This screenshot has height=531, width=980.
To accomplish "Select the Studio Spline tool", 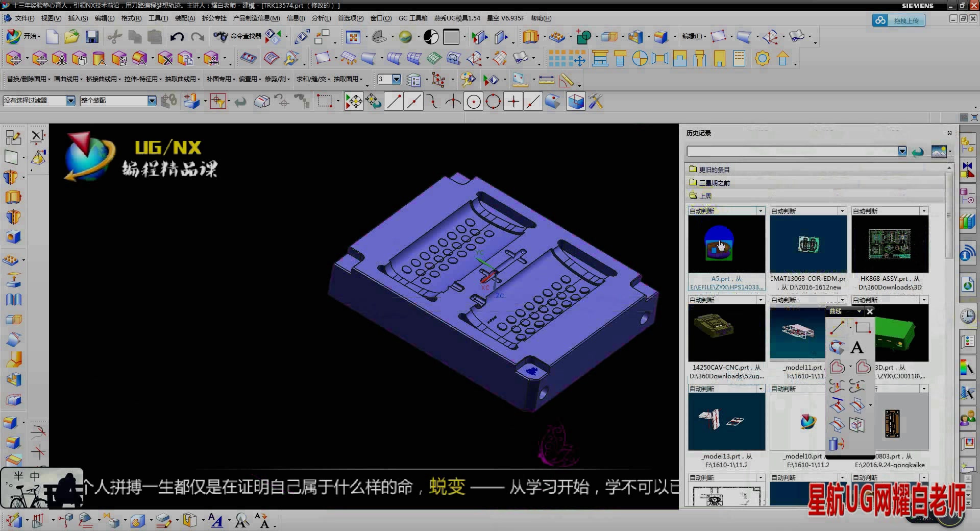I will point(837,347).
